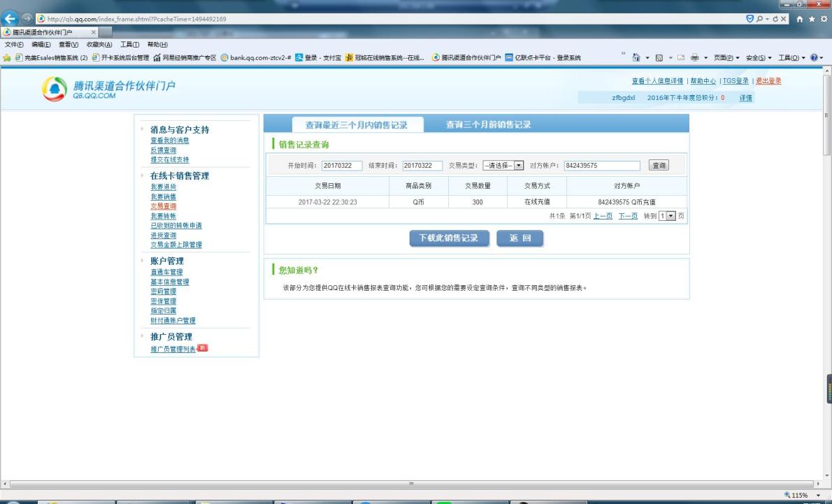This screenshot has width=832, height=504.
Task: Open the IE Home icon at top right
Action: tap(800, 19)
